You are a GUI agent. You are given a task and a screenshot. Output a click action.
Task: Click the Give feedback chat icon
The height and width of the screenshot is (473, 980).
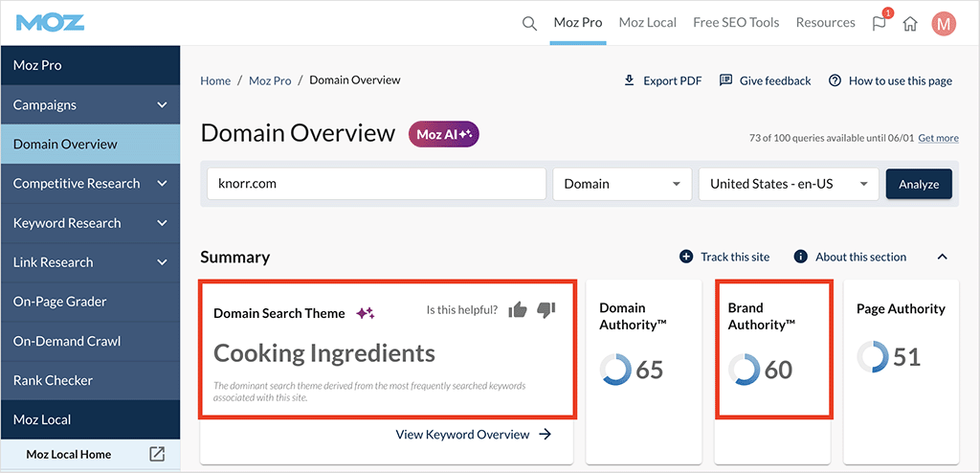tap(725, 80)
